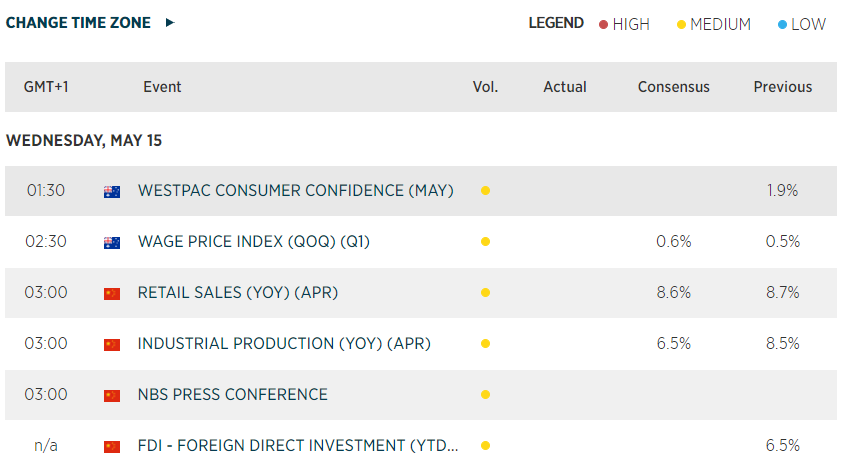Open the Industrial Production (YoY) event link
Image resolution: width=843 pixels, height=472 pixels.
(x=284, y=344)
